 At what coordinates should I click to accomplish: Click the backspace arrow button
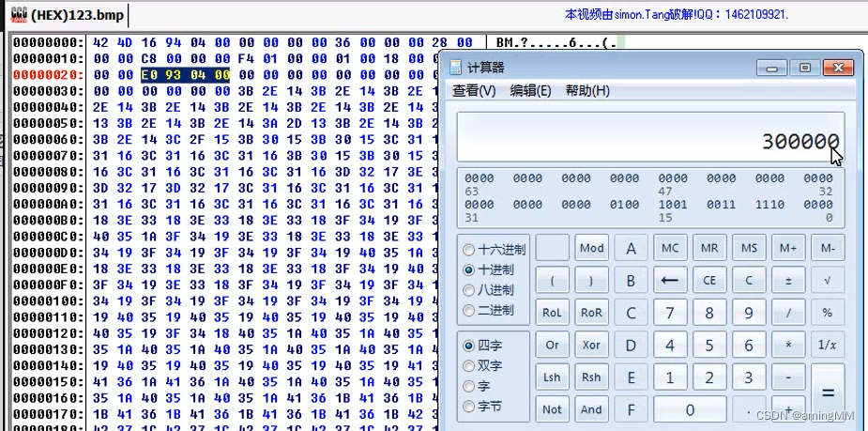point(670,280)
